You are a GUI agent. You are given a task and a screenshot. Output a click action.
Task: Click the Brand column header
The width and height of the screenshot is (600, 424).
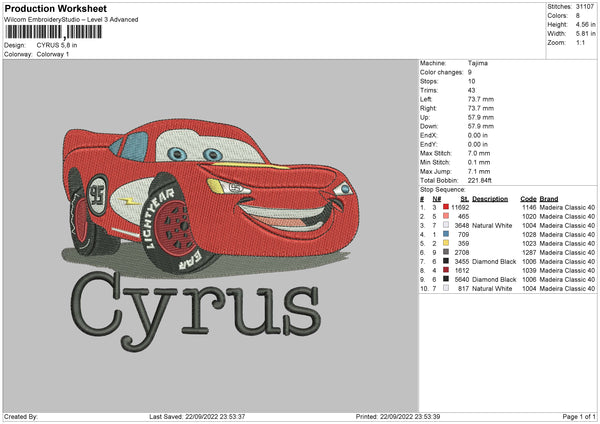[x=551, y=198]
